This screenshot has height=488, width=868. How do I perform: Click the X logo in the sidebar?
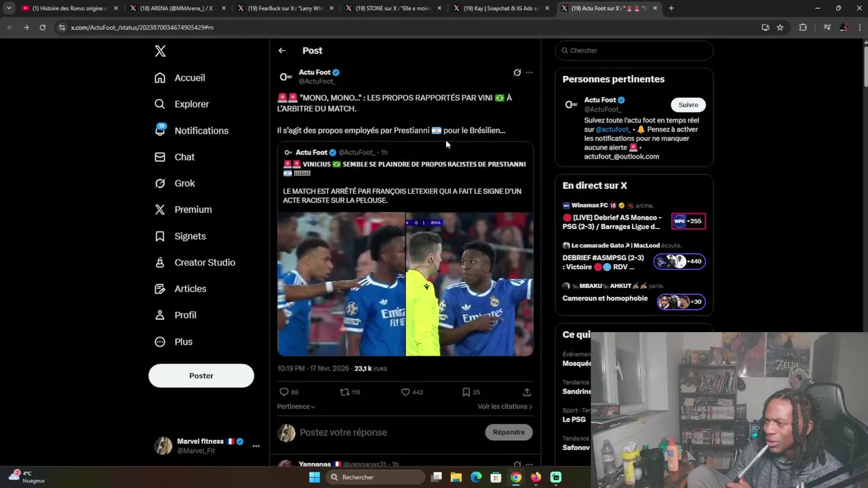(160, 51)
